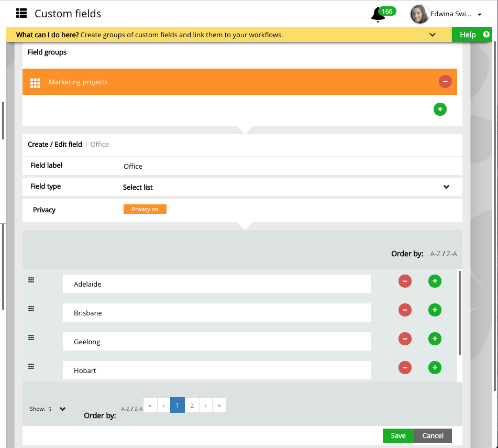Click the Help question mark icon

[486, 34]
